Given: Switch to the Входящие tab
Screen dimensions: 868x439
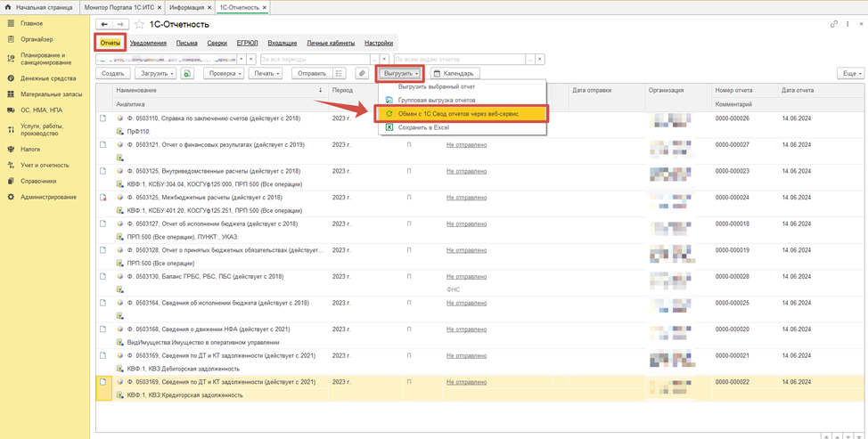Looking at the screenshot, I should [x=283, y=43].
